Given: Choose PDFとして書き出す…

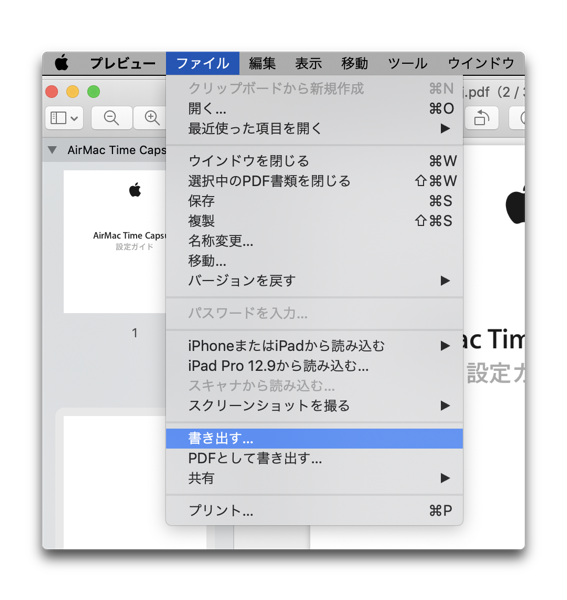Looking at the screenshot, I should [x=314, y=458].
